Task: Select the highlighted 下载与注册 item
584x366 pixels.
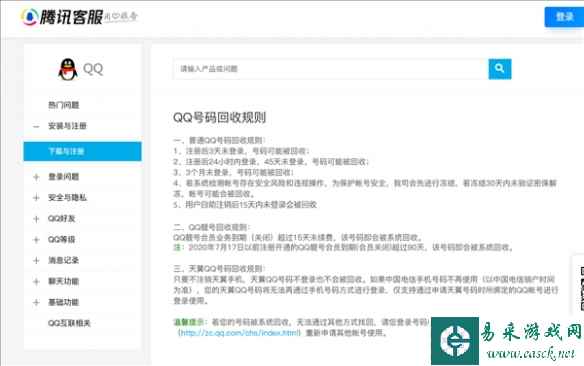Action: coord(82,151)
